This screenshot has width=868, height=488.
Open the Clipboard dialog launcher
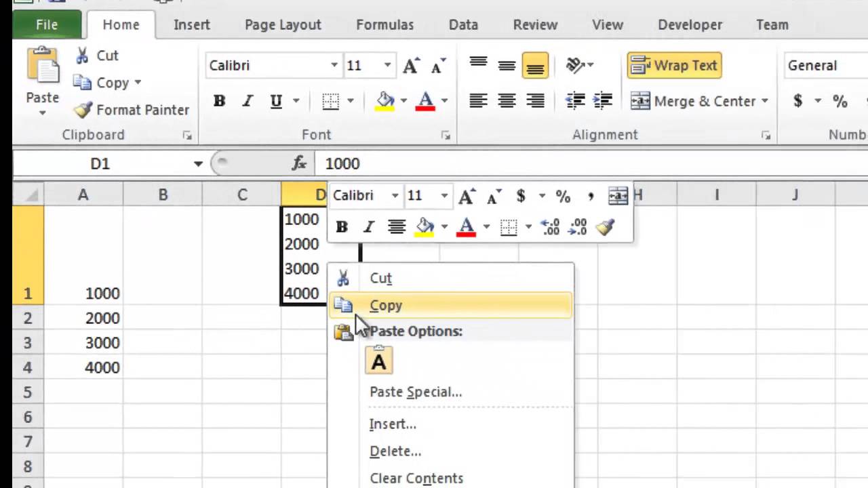pos(187,136)
